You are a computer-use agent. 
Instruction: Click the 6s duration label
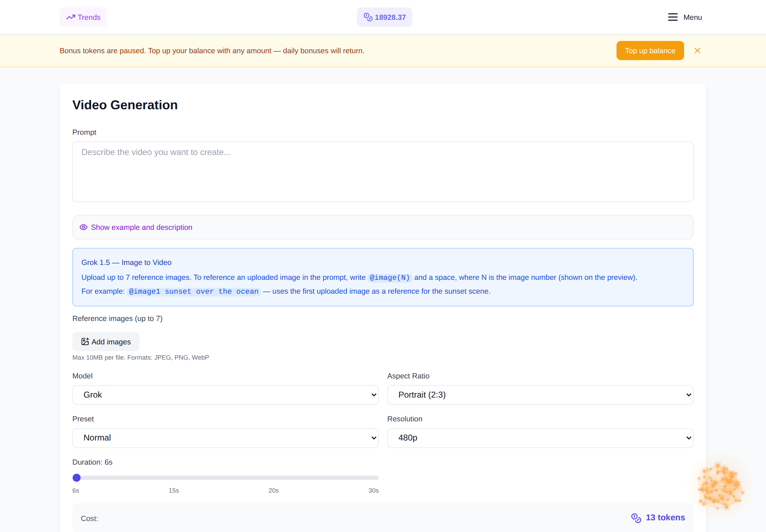click(x=76, y=491)
